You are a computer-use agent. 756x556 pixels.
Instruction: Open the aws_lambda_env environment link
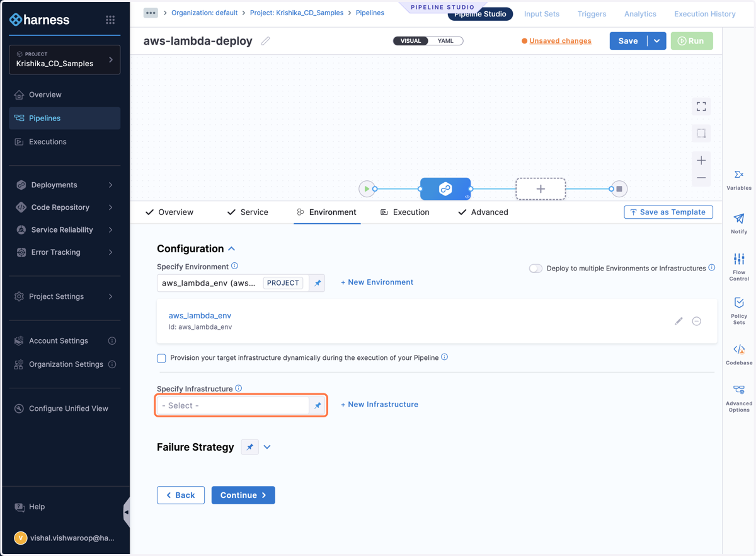tap(200, 316)
